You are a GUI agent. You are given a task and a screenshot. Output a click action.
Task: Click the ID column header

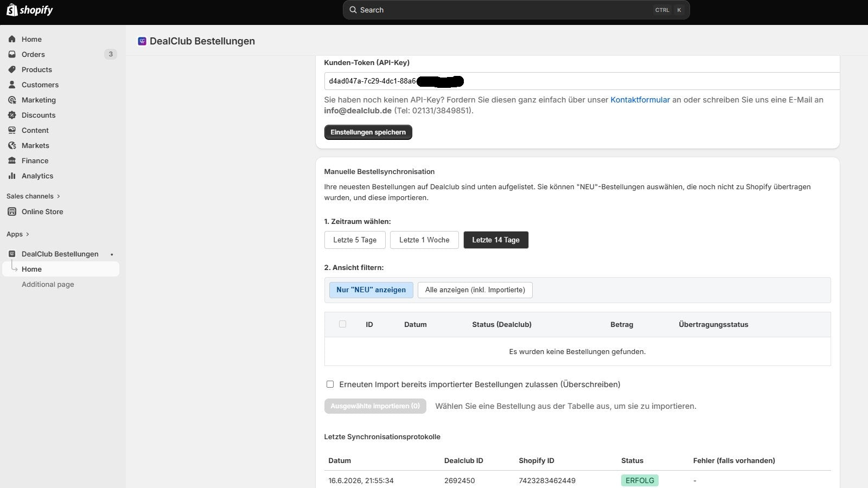(x=369, y=324)
